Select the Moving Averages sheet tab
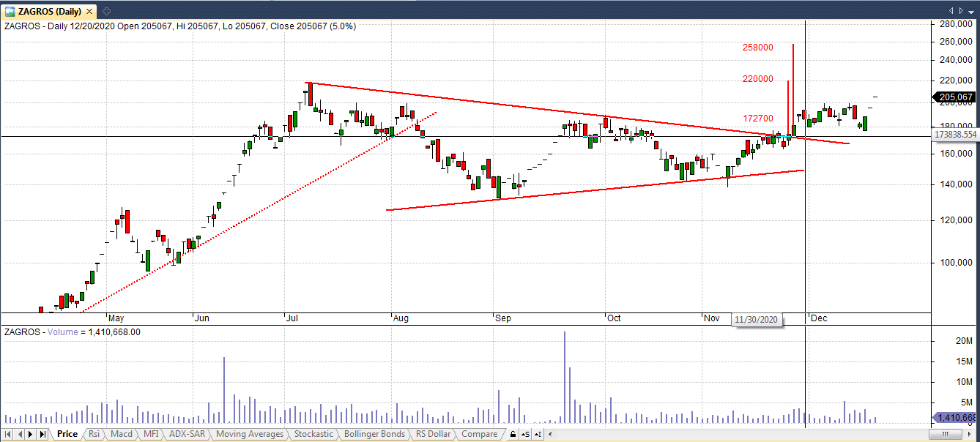The height and width of the screenshot is (442, 980). pyautogui.click(x=249, y=434)
